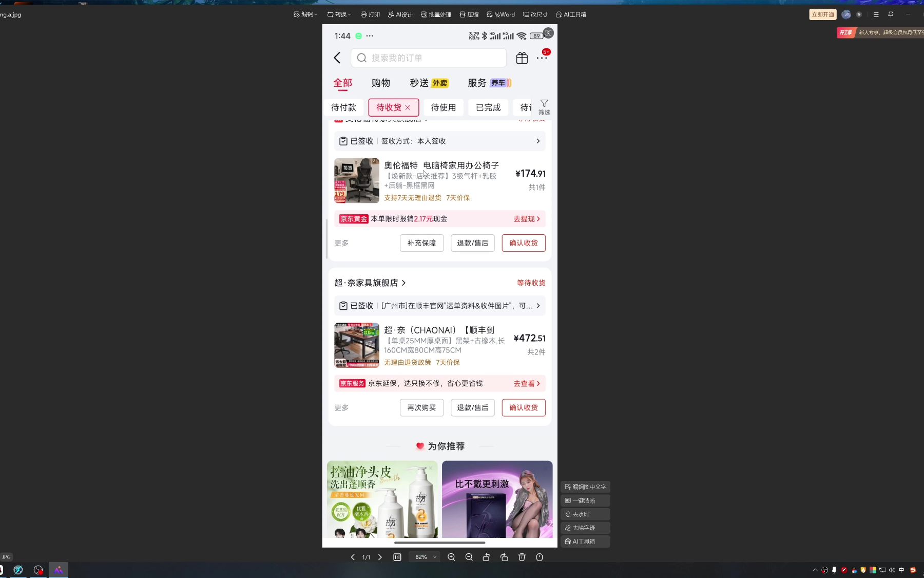
Task: Go to the next image arrow
Action: click(380, 557)
